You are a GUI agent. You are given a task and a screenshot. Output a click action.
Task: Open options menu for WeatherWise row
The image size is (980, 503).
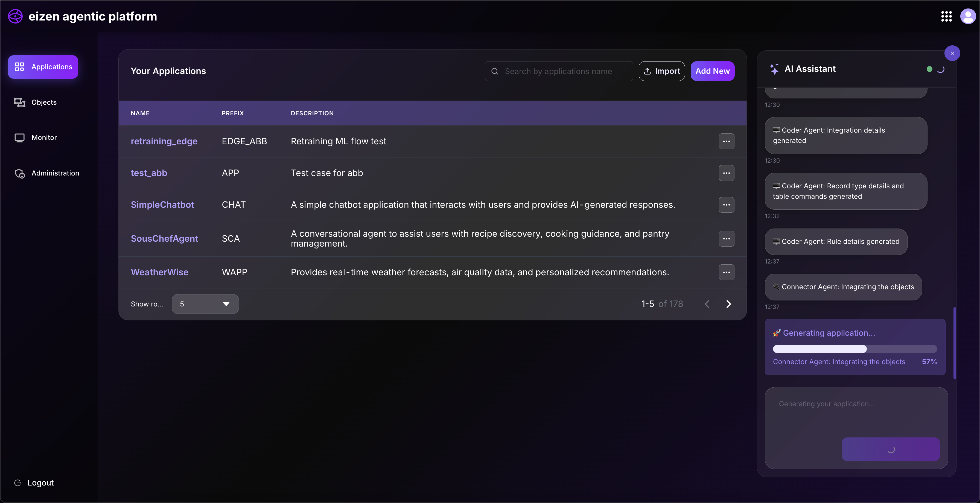(726, 272)
